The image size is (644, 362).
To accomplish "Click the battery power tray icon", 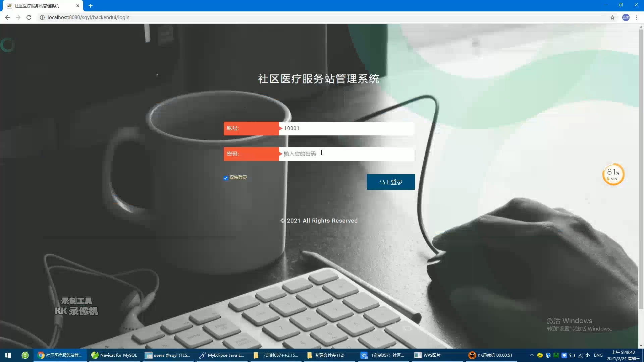I will pos(572,355).
